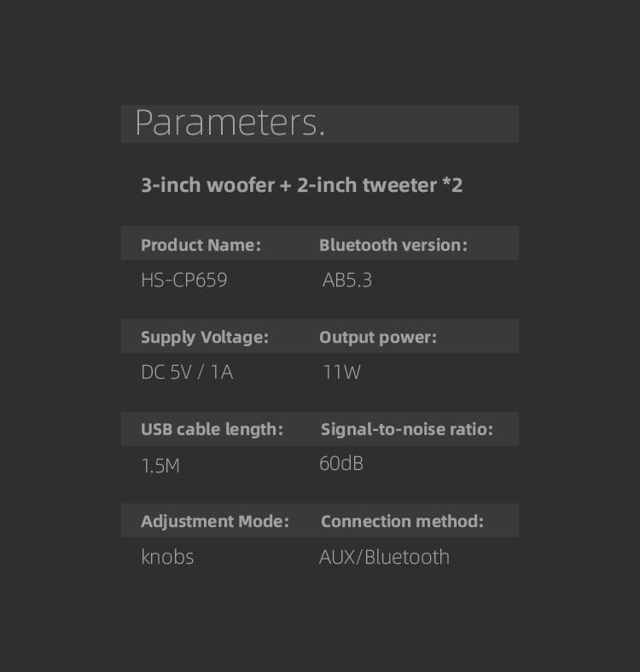The width and height of the screenshot is (640, 672).
Task: Click the Supply Voltage label
Action: coord(205,338)
